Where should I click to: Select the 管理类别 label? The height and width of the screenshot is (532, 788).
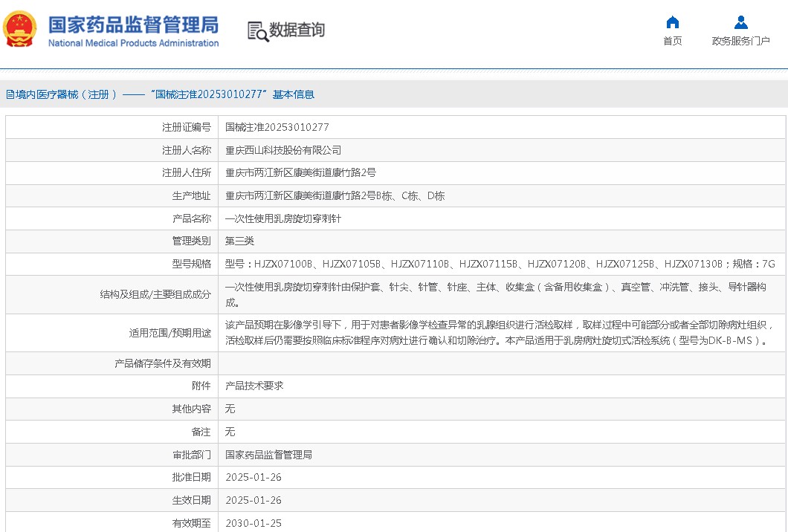click(x=192, y=241)
